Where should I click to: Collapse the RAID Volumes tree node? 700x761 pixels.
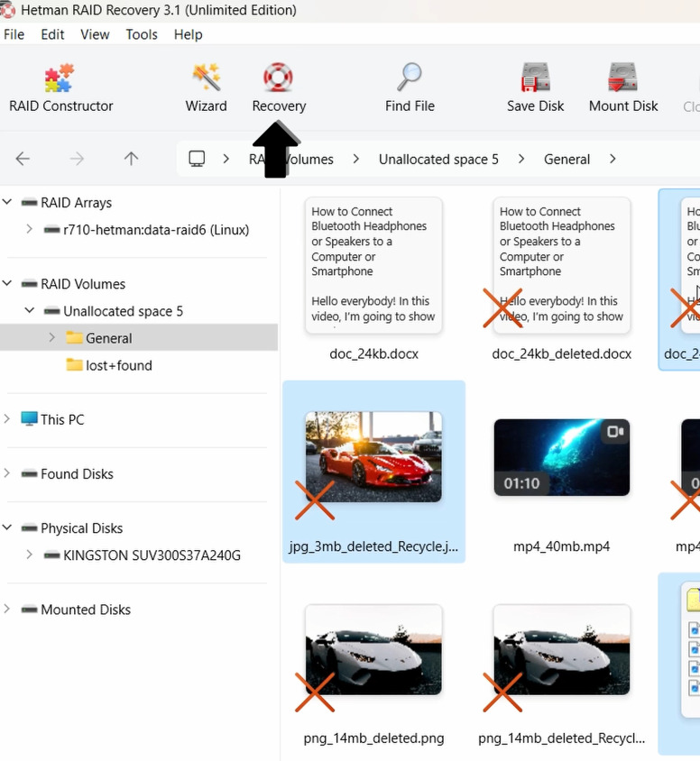pyautogui.click(x=7, y=283)
